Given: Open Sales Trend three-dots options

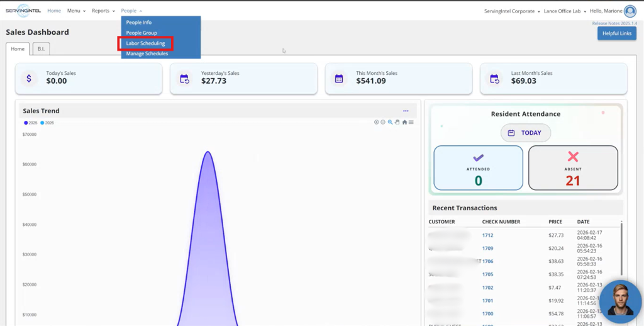Looking at the screenshot, I should (x=406, y=111).
